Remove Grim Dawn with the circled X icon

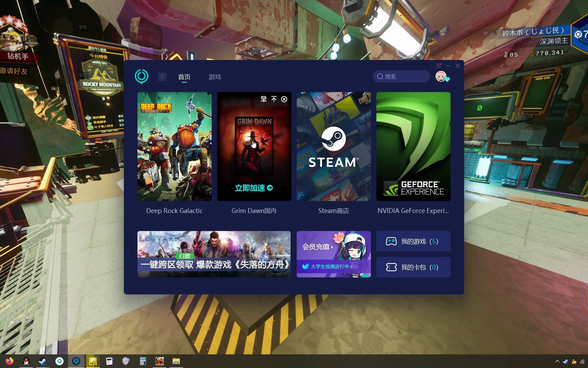click(x=284, y=99)
